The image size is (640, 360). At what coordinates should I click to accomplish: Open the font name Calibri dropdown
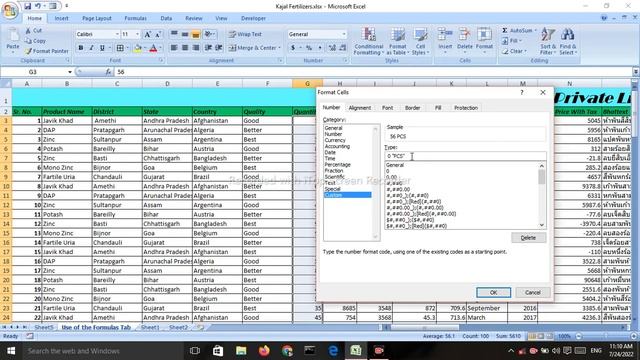pos(117,34)
